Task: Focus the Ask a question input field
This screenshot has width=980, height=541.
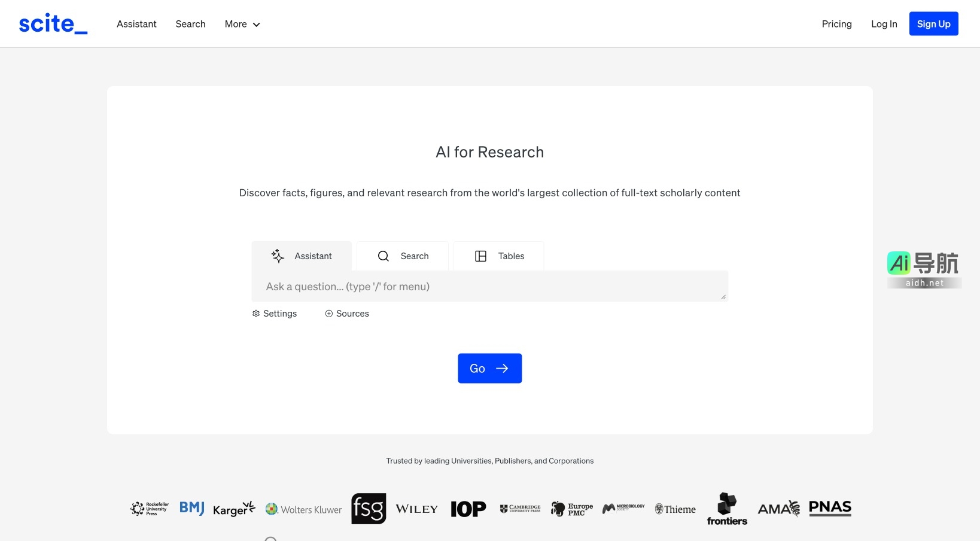Action: [489, 287]
